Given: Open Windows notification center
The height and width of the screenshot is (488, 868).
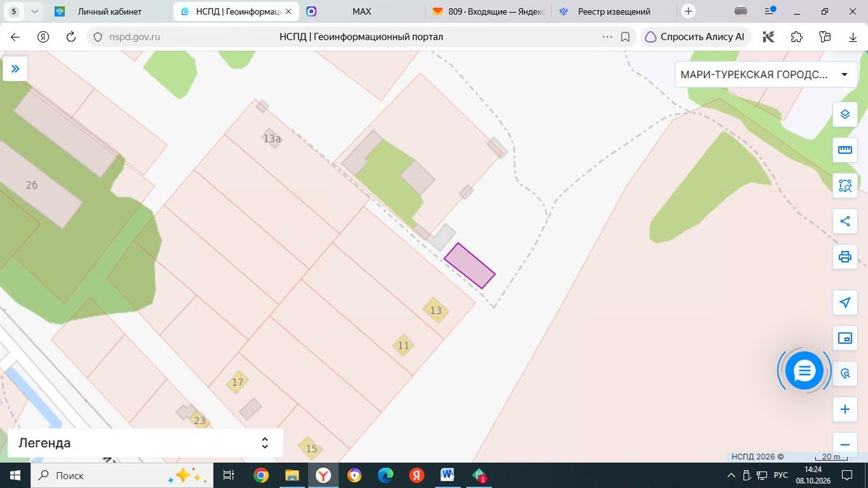Looking at the screenshot, I should point(847,475).
